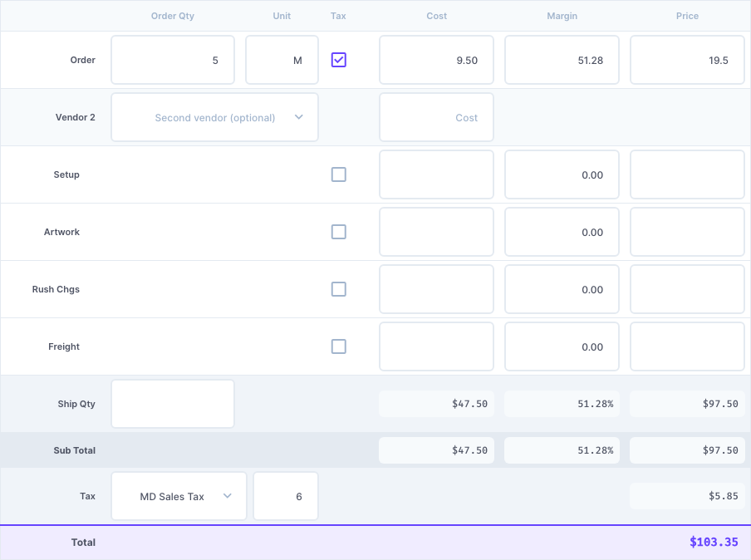Click the Setup row label
Screen dimensions: 751x560
66,174
